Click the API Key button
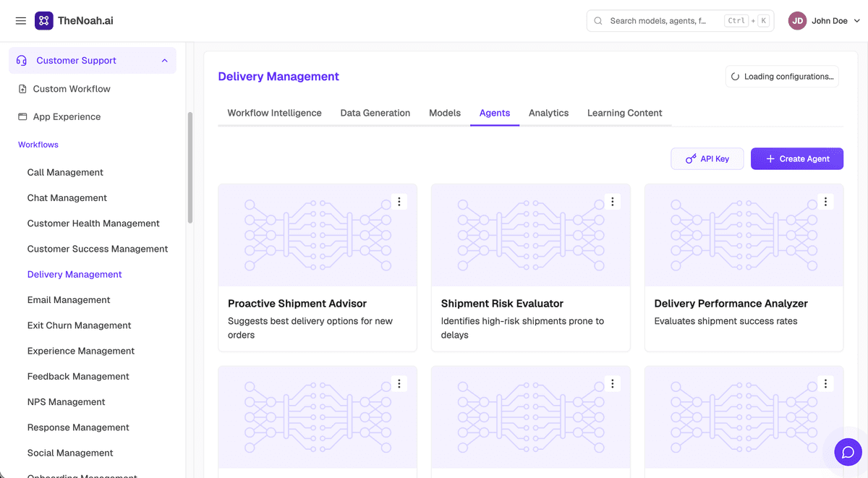868x478 pixels. [x=707, y=159]
